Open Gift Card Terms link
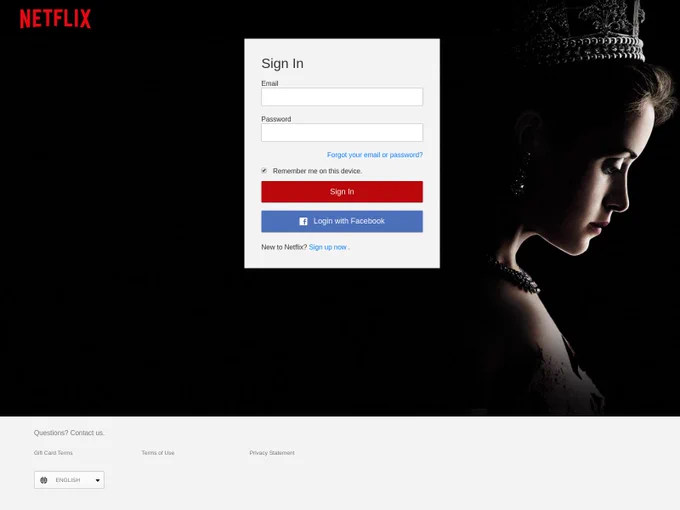Viewport: 680px width, 510px height. (53, 453)
